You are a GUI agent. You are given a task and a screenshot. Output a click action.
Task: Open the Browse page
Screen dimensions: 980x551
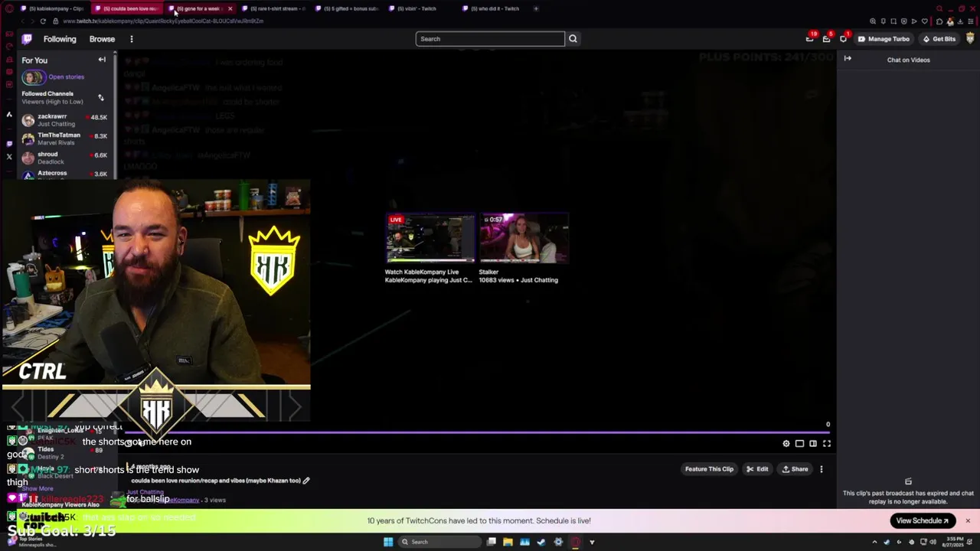102,39
